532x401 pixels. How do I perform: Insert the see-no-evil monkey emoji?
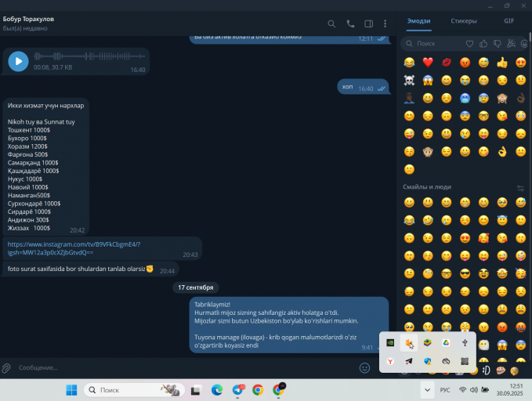point(502,99)
